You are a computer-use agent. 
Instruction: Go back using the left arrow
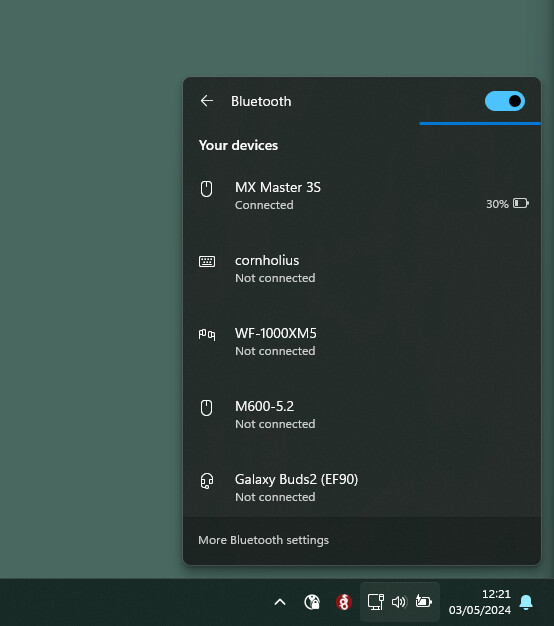coord(207,101)
